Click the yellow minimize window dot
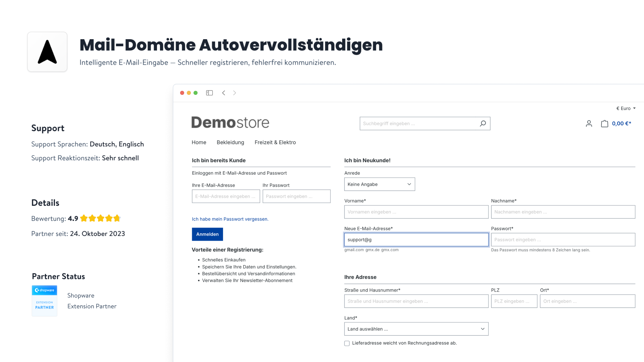This screenshot has height=362, width=644. point(189,93)
